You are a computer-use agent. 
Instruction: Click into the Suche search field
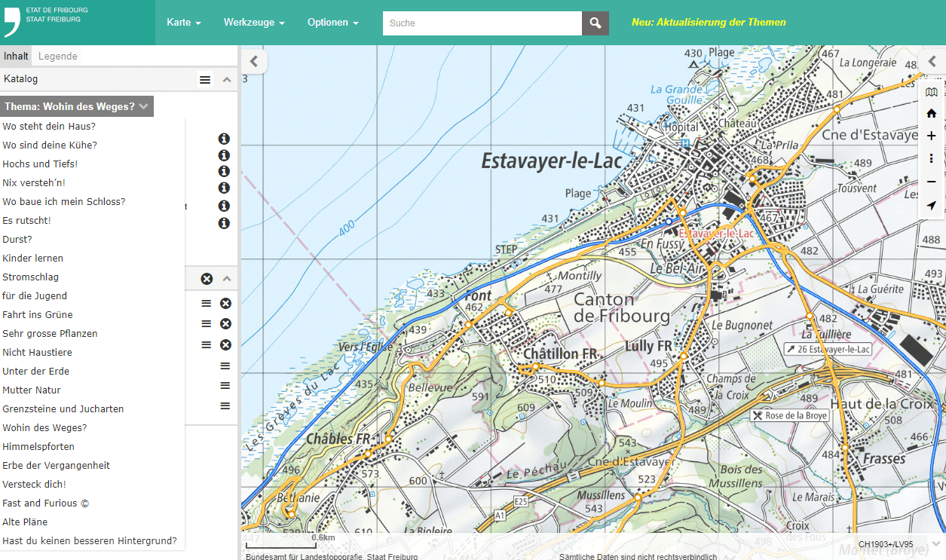482,23
